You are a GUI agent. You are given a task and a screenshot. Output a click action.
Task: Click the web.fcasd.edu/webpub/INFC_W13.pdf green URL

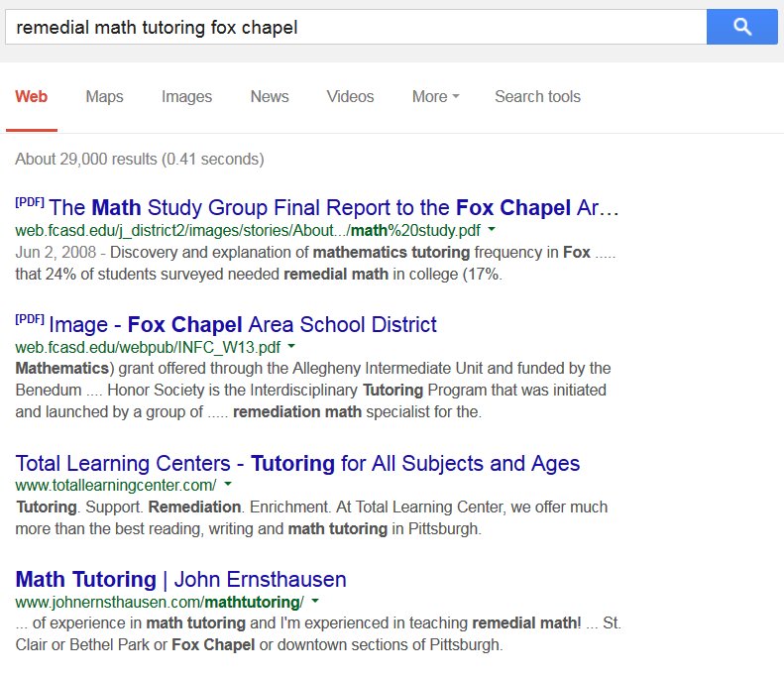point(148,347)
